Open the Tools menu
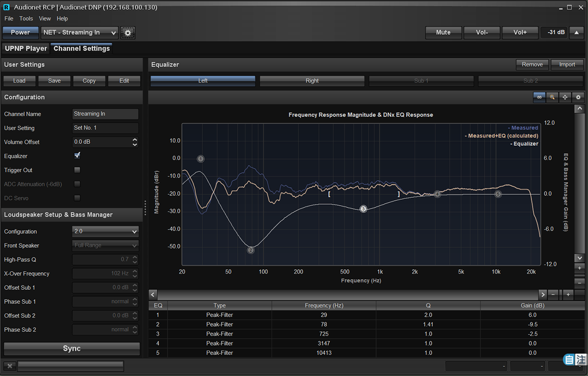588x376 pixels. 26,19
